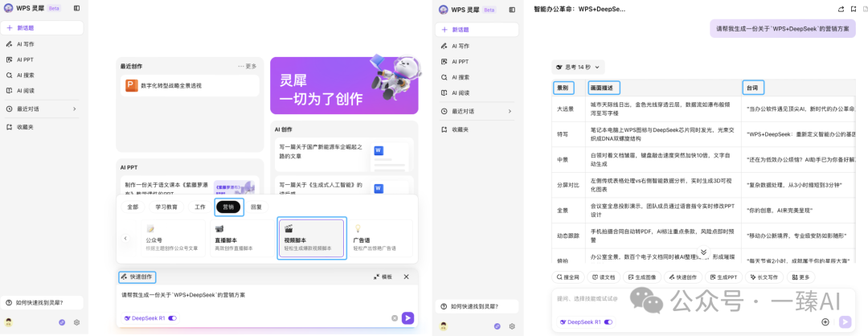The image size is (868, 336).
Task: Toggle DeepSeek R1 switch beside the plus icon
Action: [608, 322]
